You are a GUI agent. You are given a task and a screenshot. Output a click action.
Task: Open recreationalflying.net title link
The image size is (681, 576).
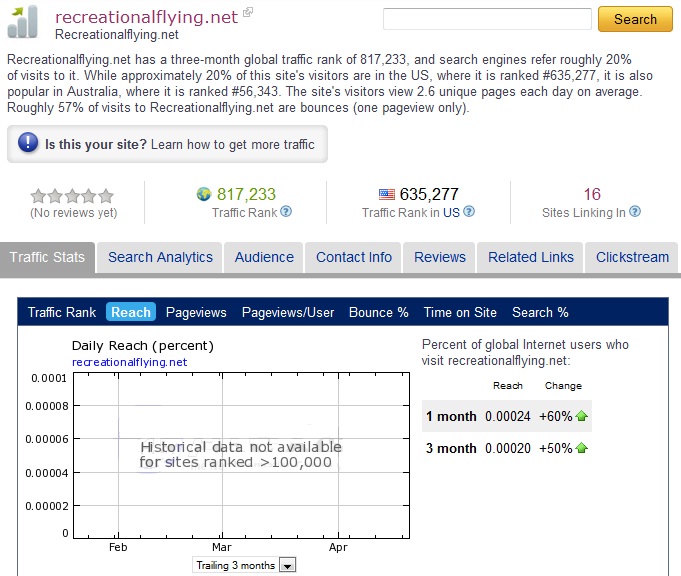pyautogui.click(x=146, y=17)
